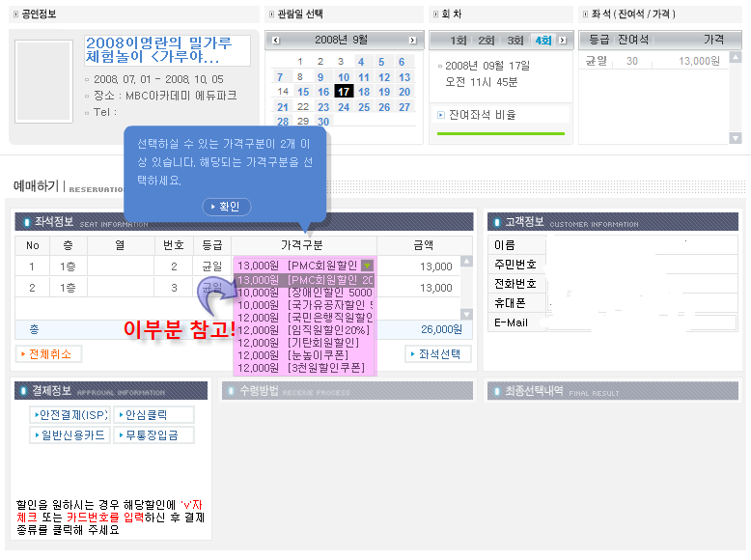The image size is (751, 560).
Task: Pick 12,000원 기탄회원할인 option
Action: point(305,343)
